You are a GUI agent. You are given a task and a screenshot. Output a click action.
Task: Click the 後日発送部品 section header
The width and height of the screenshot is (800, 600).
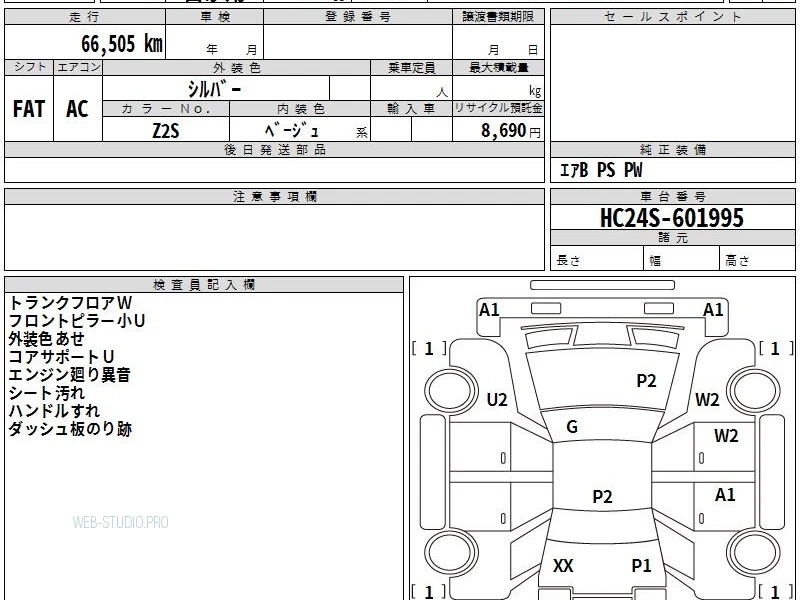click(x=274, y=149)
